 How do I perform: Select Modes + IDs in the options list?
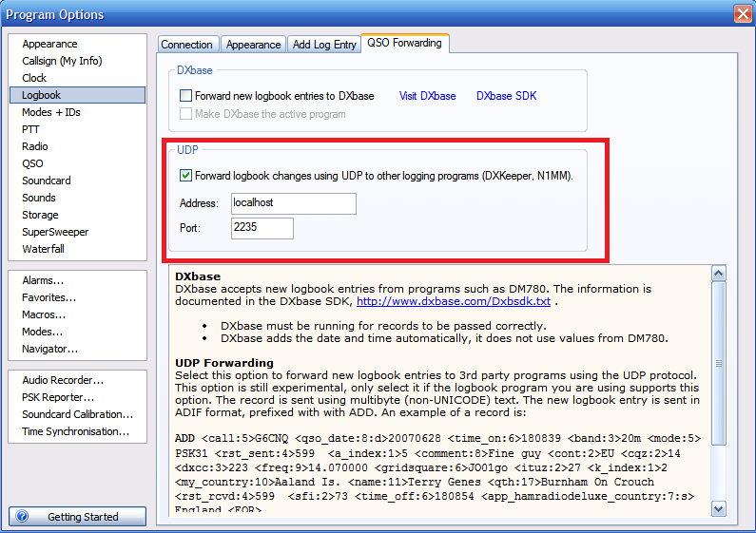tap(50, 112)
